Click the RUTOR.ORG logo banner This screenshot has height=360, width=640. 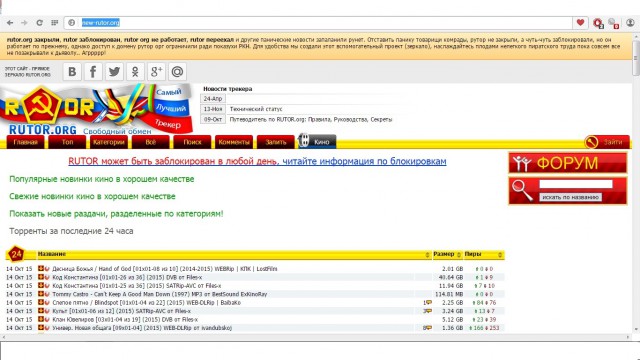(96, 110)
